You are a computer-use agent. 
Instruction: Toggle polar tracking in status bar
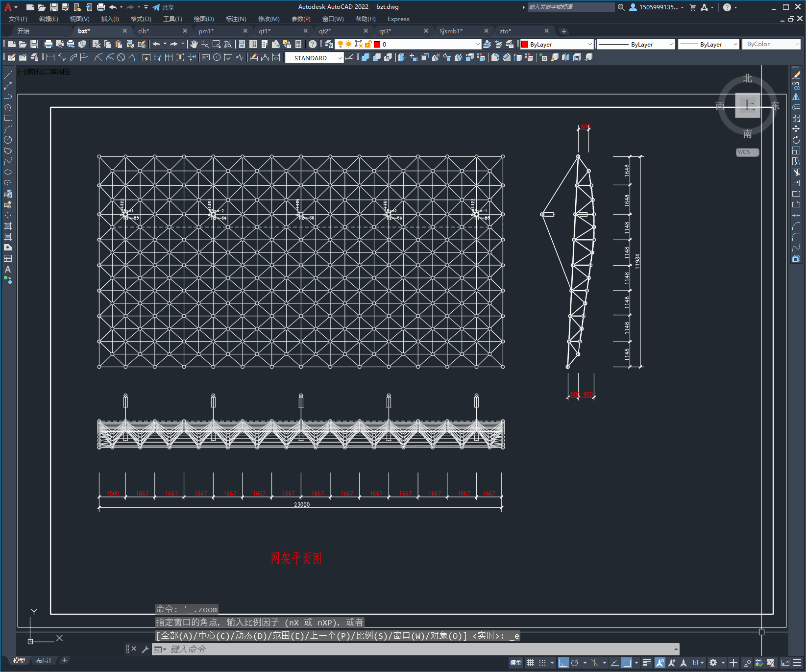tap(575, 663)
